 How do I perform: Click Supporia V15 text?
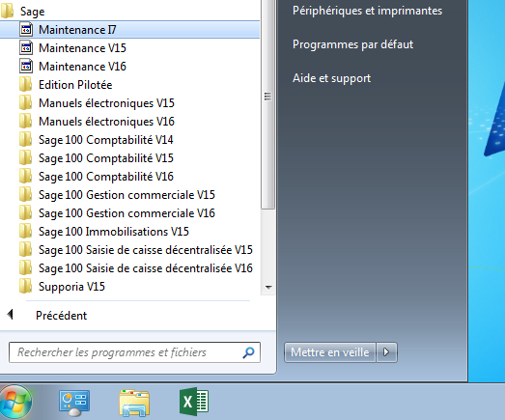(x=71, y=287)
